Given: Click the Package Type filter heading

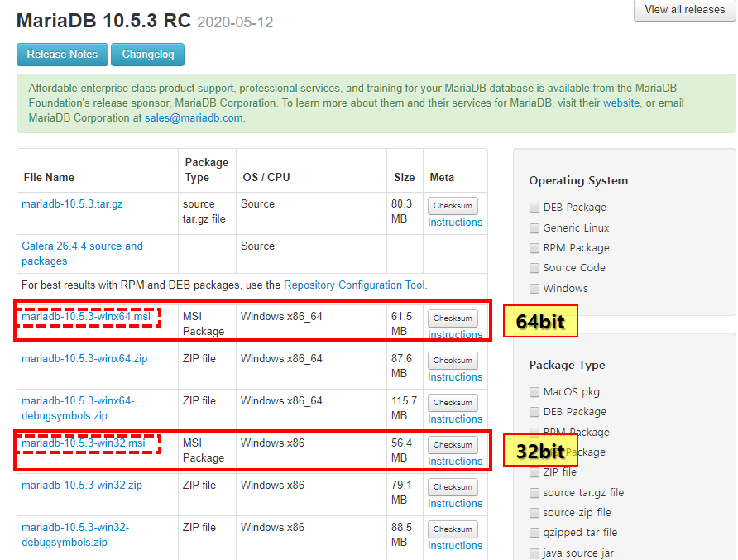Looking at the screenshot, I should [567, 365].
